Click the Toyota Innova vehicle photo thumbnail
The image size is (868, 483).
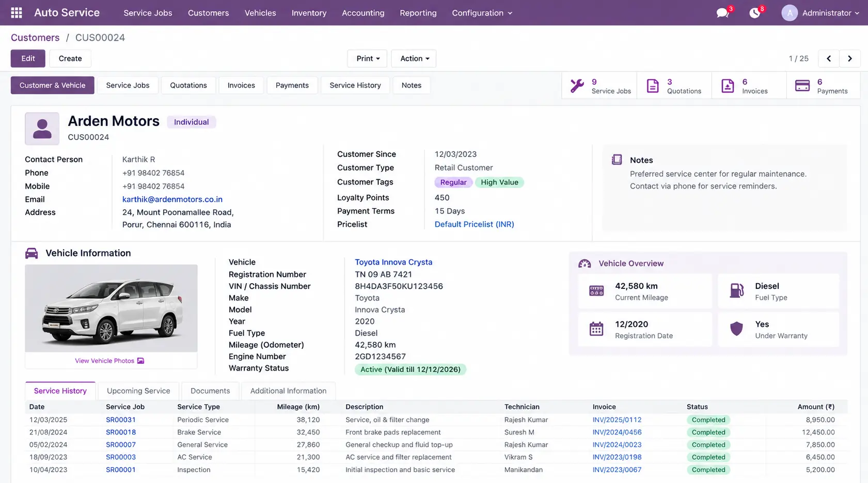pos(111,308)
